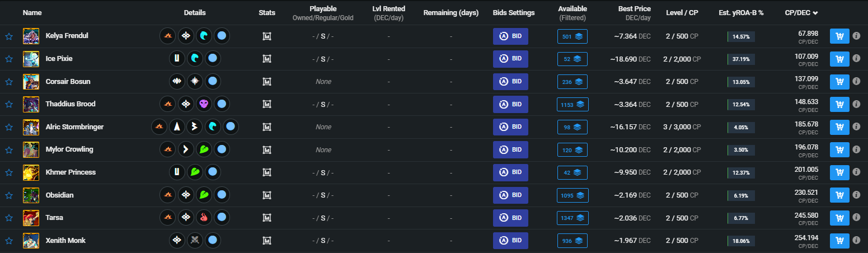Add Khmer Princess to cart
Viewport: 868px width, 253px height.
point(839,172)
